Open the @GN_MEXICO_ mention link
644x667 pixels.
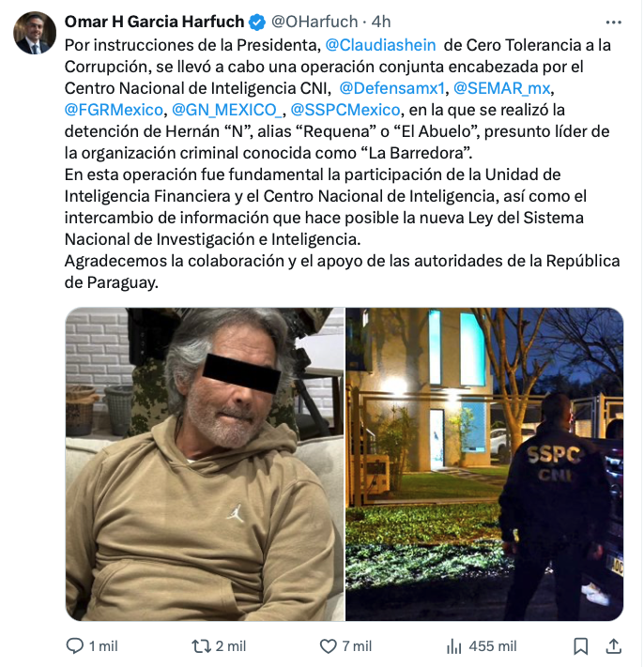pos(227,110)
